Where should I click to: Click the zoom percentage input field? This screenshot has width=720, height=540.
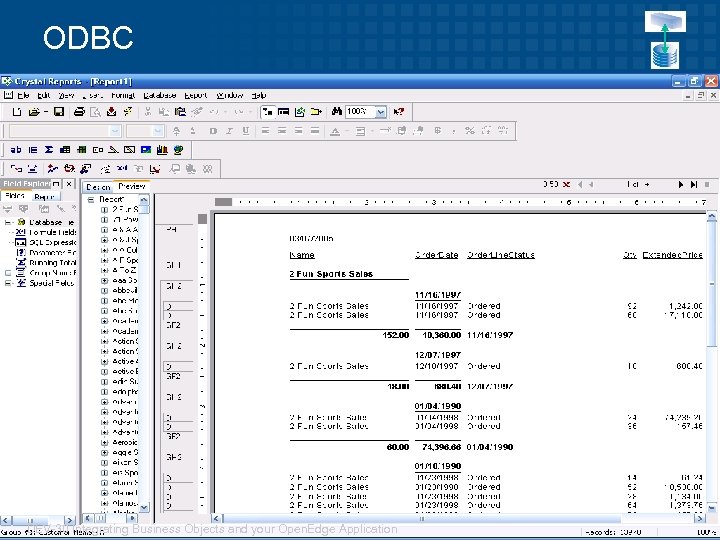pos(360,112)
